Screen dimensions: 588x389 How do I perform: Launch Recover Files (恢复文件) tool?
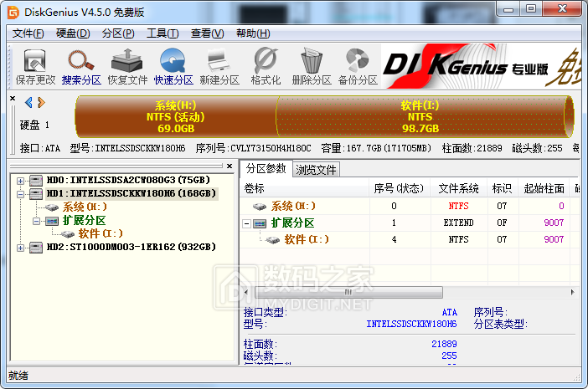coord(127,67)
